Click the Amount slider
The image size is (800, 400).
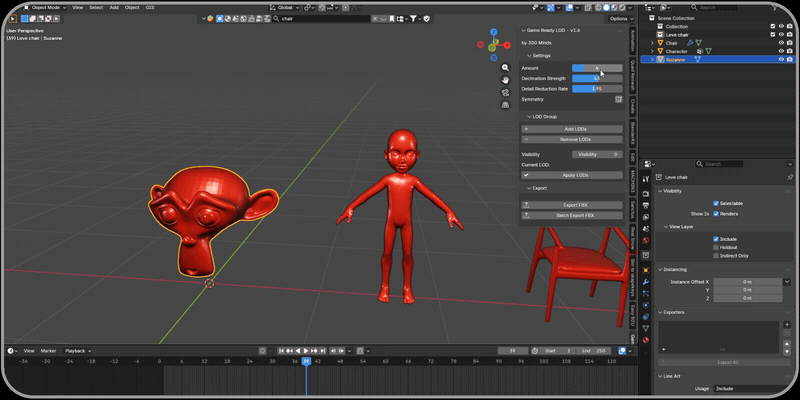(x=597, y=68)
